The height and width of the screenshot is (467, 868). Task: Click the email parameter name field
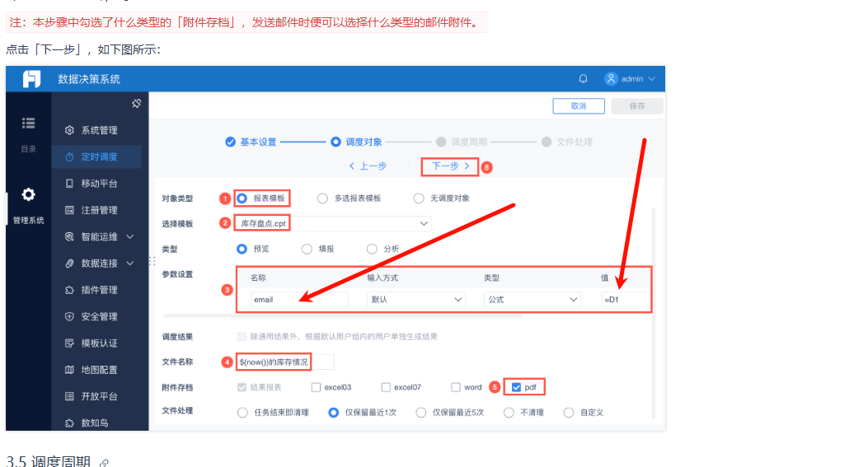coord(299,299)
